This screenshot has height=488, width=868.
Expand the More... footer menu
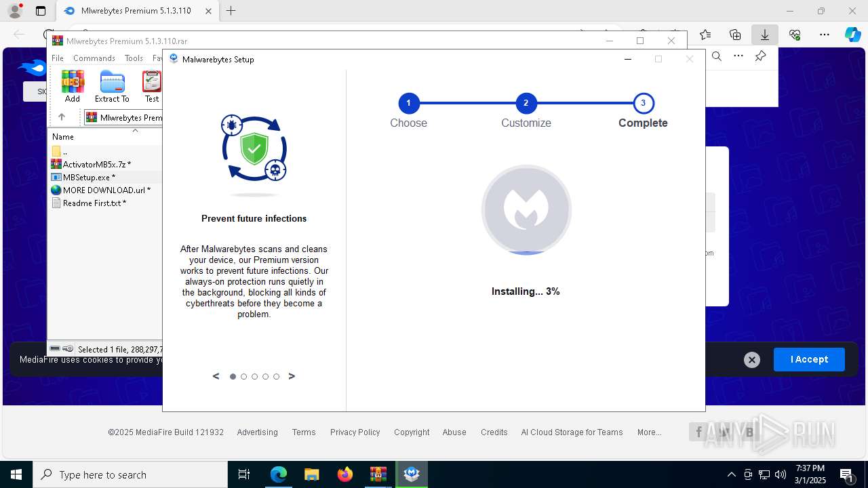pos(649,432)
